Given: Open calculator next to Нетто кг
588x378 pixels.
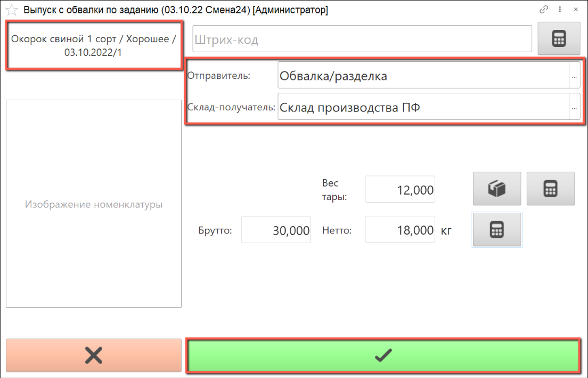Looking at the screenshot, I should point(497,230).
